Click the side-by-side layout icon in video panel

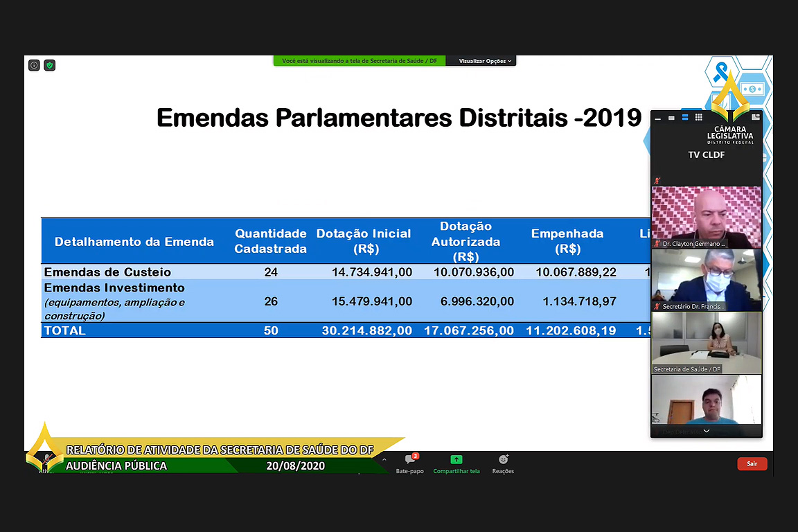tap(755, 118)
